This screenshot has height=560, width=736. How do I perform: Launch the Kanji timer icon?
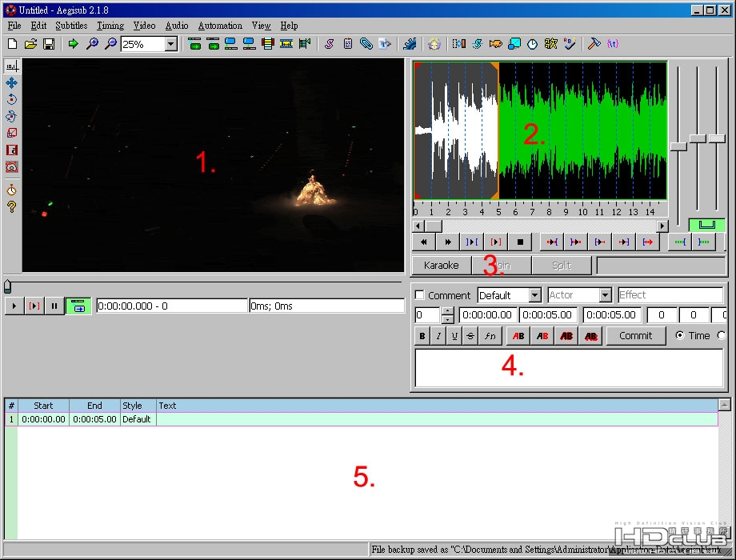point(550,44)
